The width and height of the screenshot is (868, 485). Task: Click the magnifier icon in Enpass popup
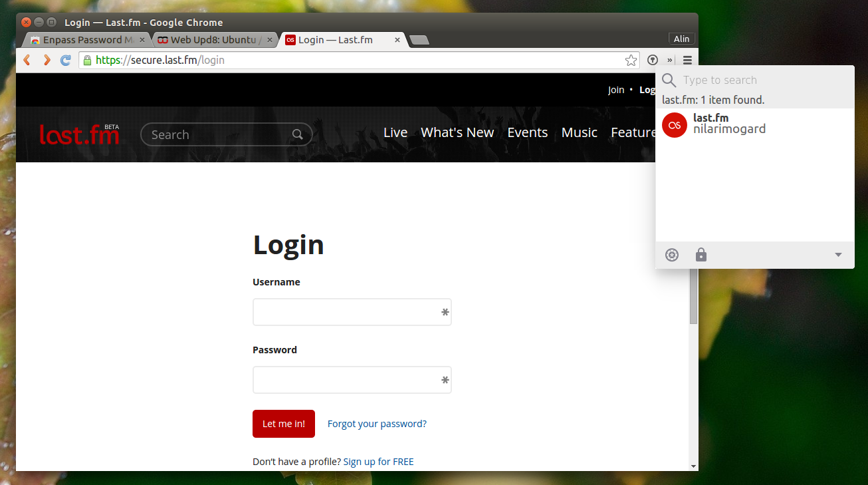pyautogui.click(x=669, y=81)
